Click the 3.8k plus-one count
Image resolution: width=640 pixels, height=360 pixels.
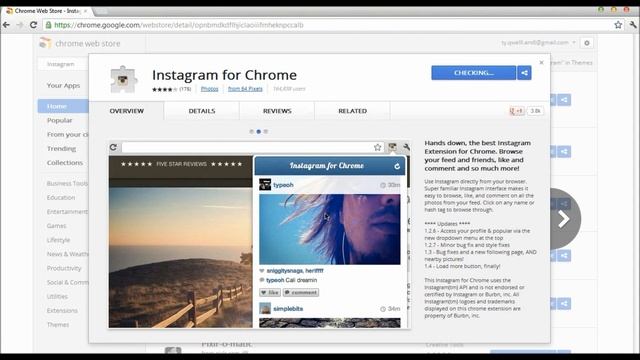pyautogui.click(x=535, y=111)
